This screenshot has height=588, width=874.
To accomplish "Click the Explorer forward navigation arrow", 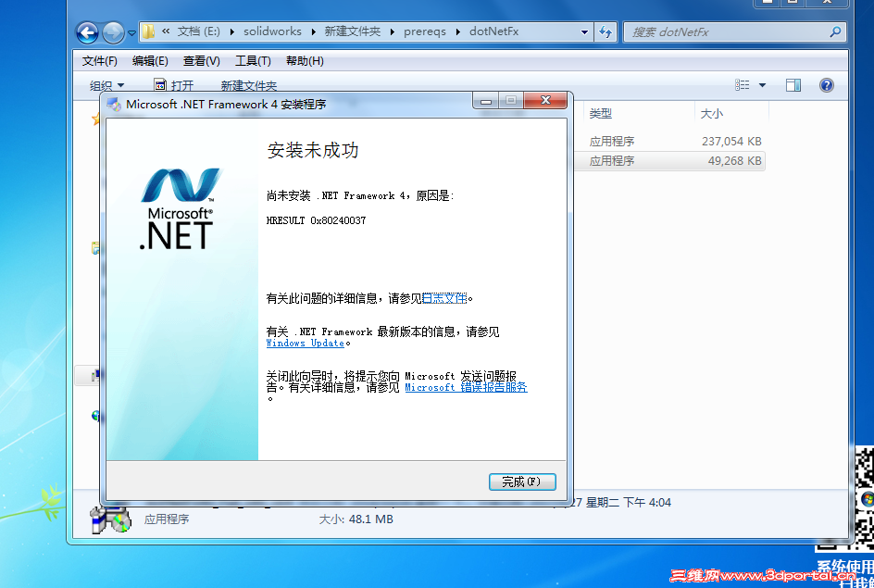I will click(x=113, y=33).
